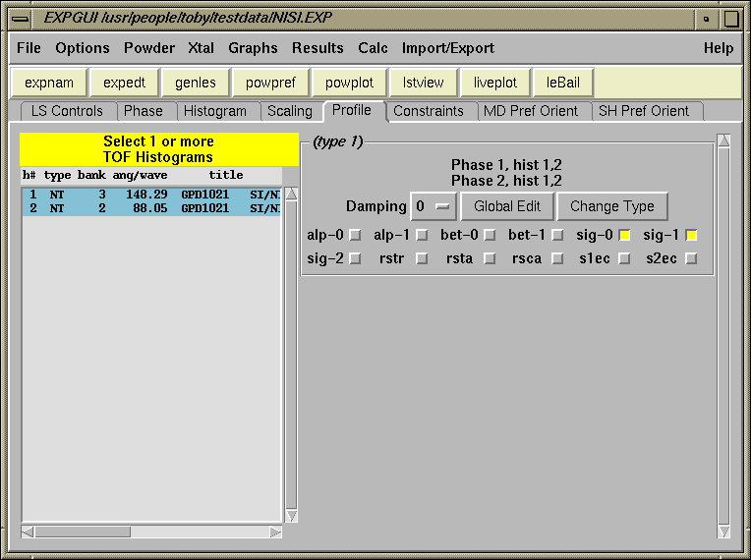Toggle the s2ec checkbox
The width and height of the screenshot is (751, 560).
click(x=691, y=258)
